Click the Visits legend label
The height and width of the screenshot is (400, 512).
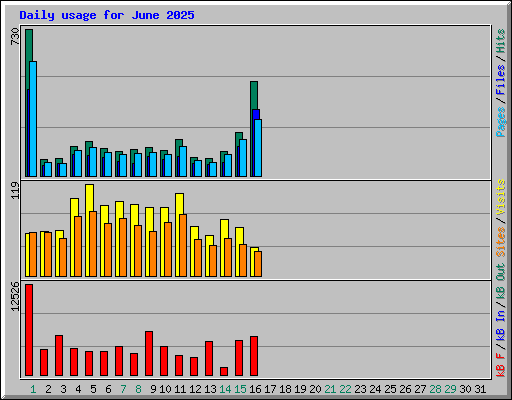[x=501, y=197]
